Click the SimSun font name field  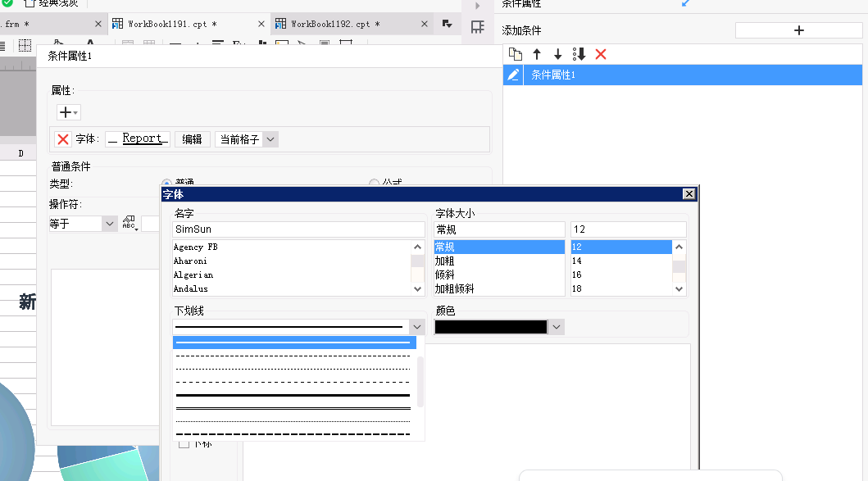(x=298, y=229)
